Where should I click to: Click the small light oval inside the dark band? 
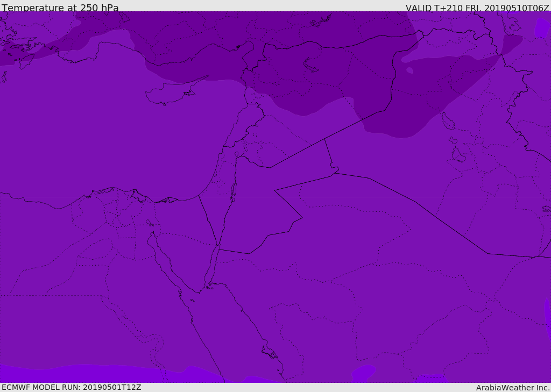click(x=409, y=70)
